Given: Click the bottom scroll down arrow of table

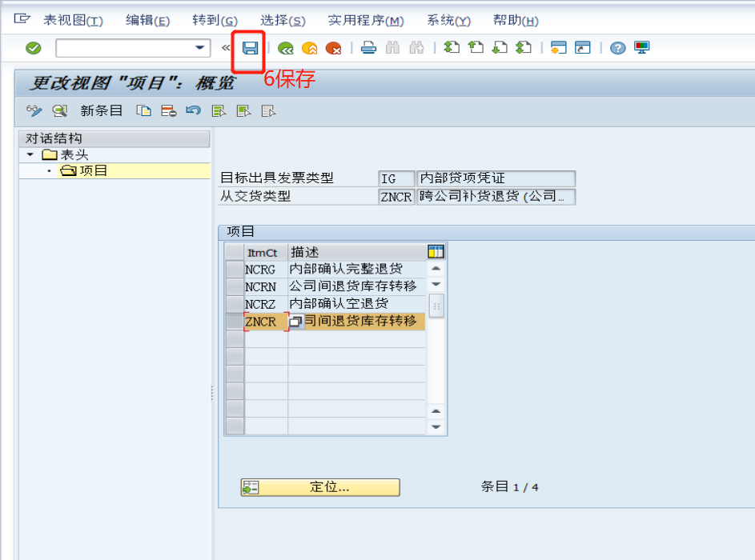Looking at the screenshot, I should pyautogui.click(x=436, y=426).
